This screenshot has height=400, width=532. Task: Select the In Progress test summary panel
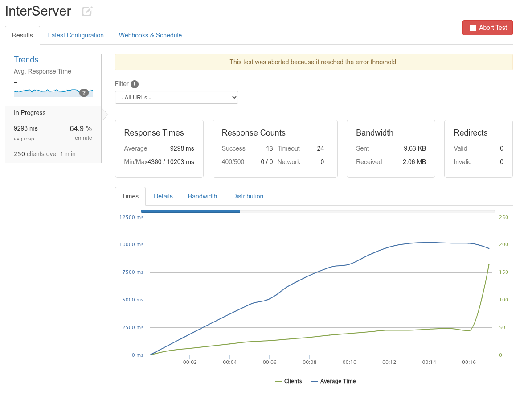coord(53,134)
